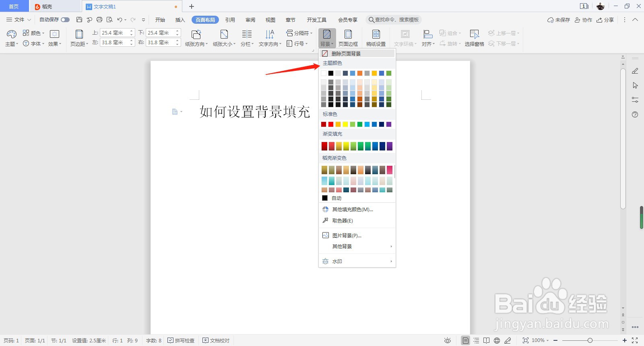Open the 颜色 theme colors dropdown

33,33
